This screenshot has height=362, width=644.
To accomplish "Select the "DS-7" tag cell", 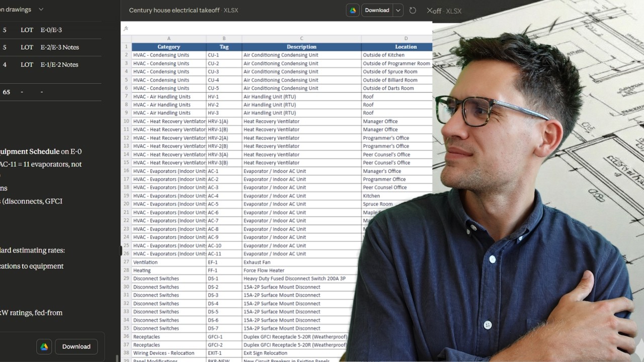I will [x=224, y=328].
